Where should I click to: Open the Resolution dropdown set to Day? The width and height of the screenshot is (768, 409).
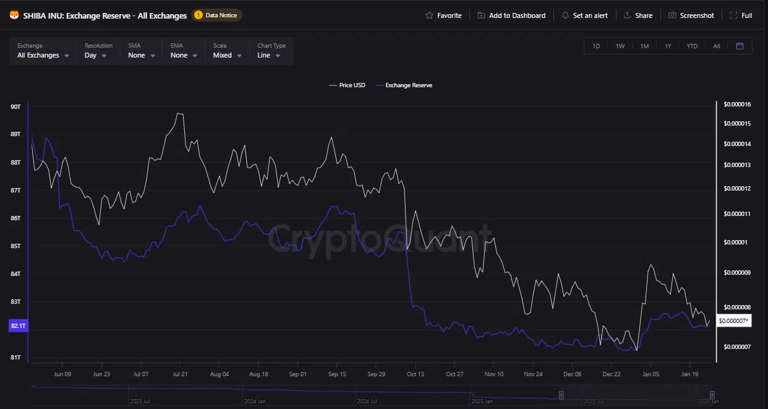pyautogui.click(x=98, y=51)
